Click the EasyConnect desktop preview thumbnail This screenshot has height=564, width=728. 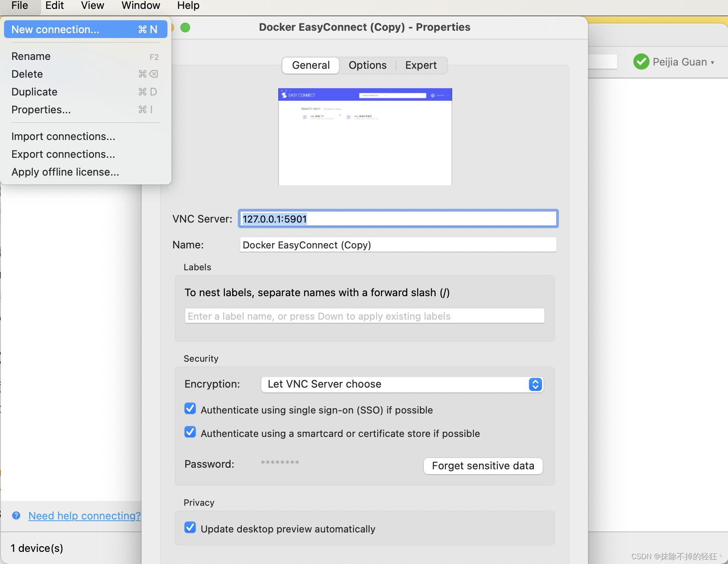point(365,137)
